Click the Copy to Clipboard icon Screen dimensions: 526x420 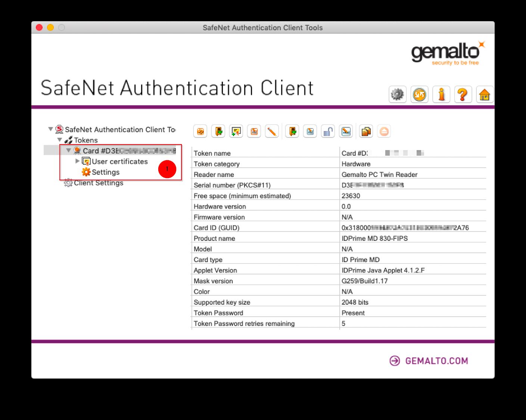[366, 131]
